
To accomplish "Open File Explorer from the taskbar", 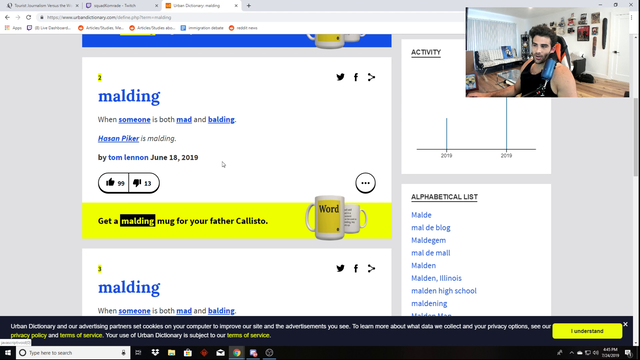I will point(171,353).
